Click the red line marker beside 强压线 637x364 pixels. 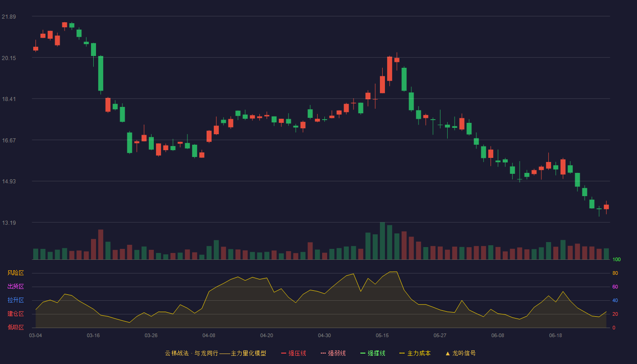pyautogui.click(x=283, y=353)
